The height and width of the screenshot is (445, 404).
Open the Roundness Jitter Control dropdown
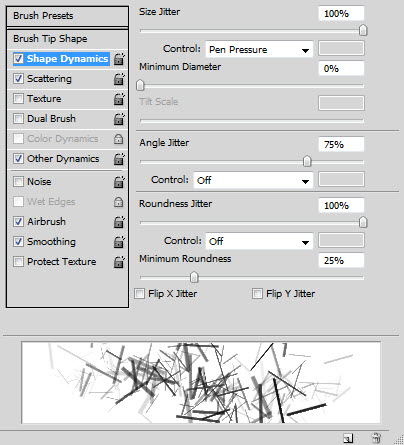[x=259, y=241]
